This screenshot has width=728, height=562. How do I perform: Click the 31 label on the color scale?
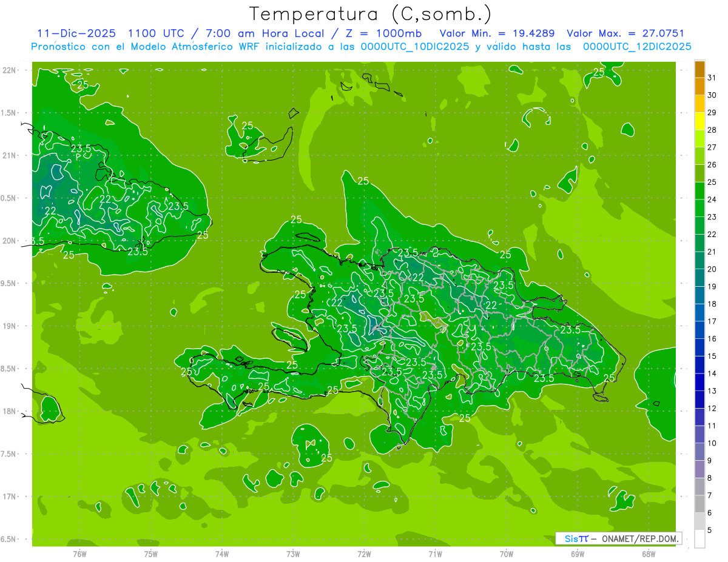click(712, 78)
